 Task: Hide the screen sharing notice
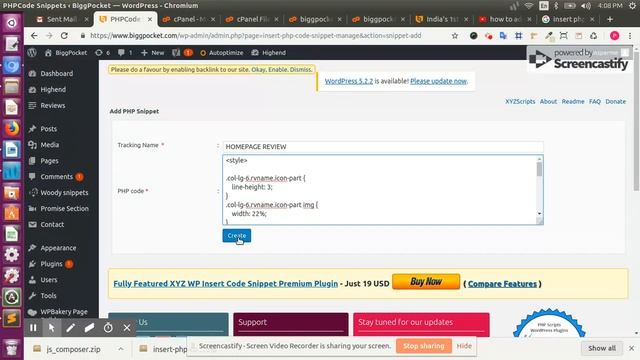464,346
